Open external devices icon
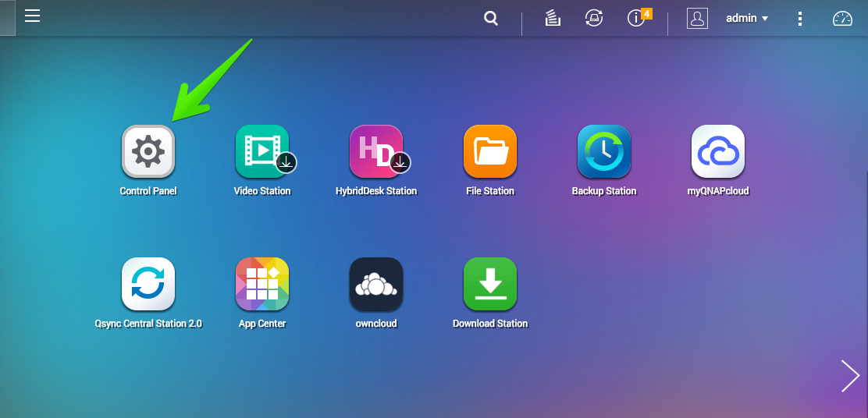The width and height of the screenshot is (868, 418). (x=594, y=18)
